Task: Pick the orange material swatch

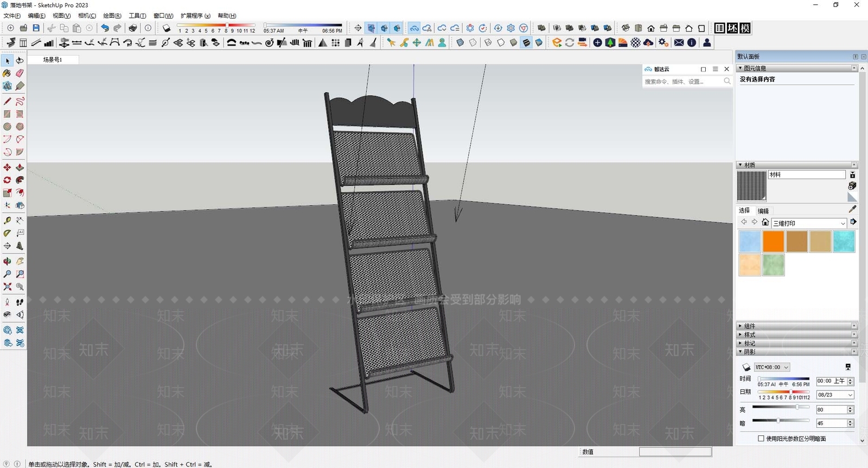Action: pos(773,242)
